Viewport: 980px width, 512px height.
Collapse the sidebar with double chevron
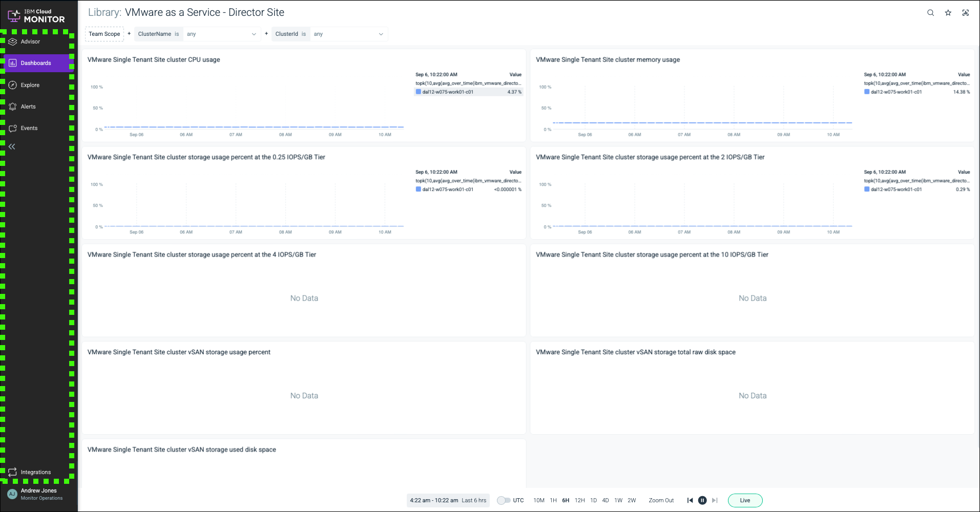(12, 146)
